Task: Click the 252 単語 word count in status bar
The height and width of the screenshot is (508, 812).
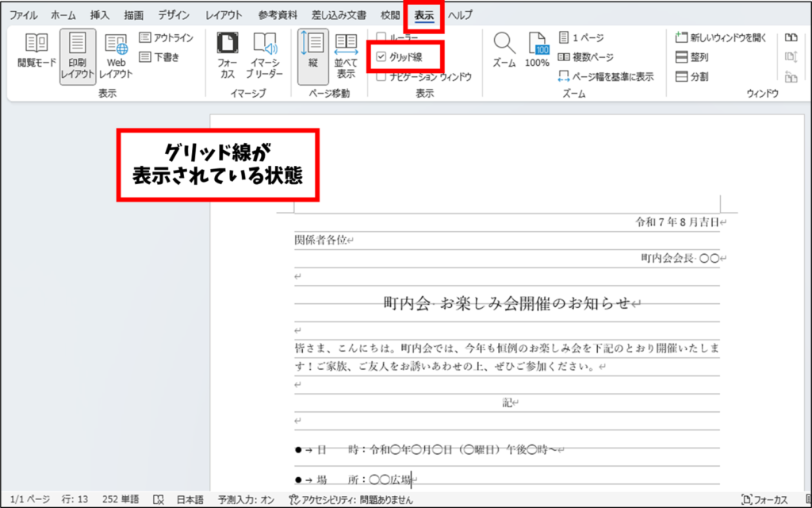Action: 121,499
